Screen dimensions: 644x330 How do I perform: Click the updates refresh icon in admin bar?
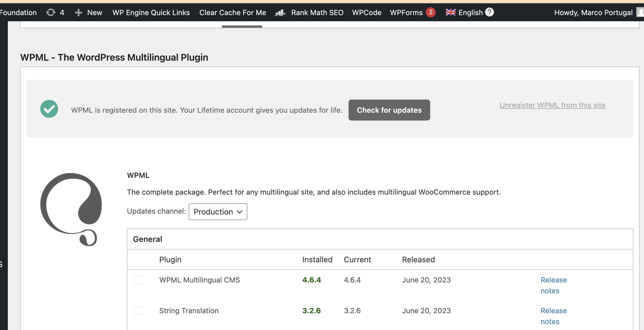51,13
